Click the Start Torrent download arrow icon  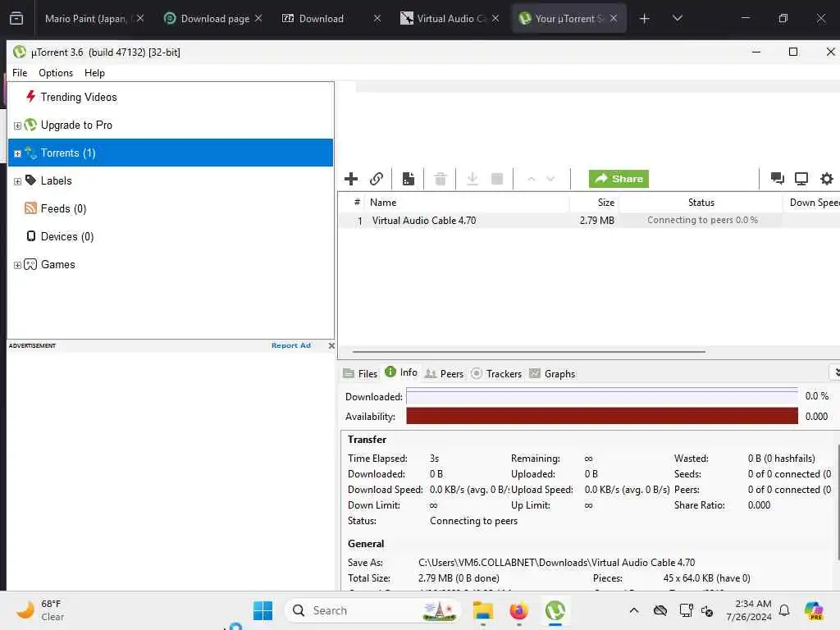coord(472,179)
